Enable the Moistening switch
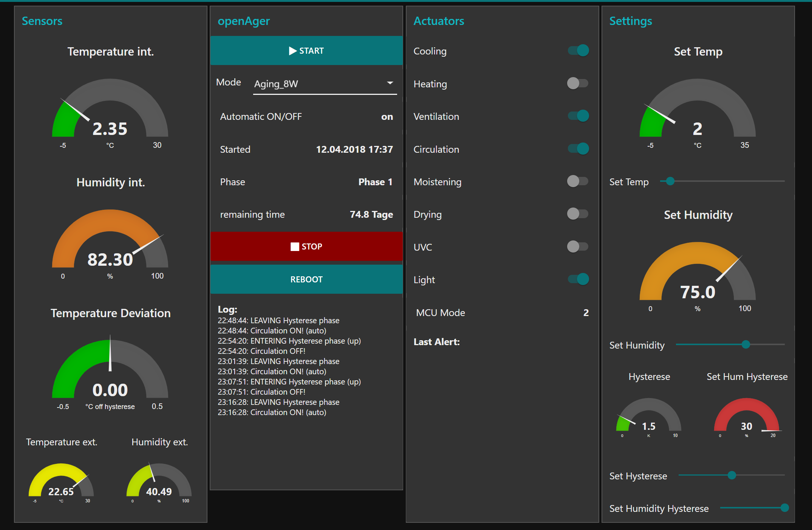 pyautogui.click(x=577, y=181)
